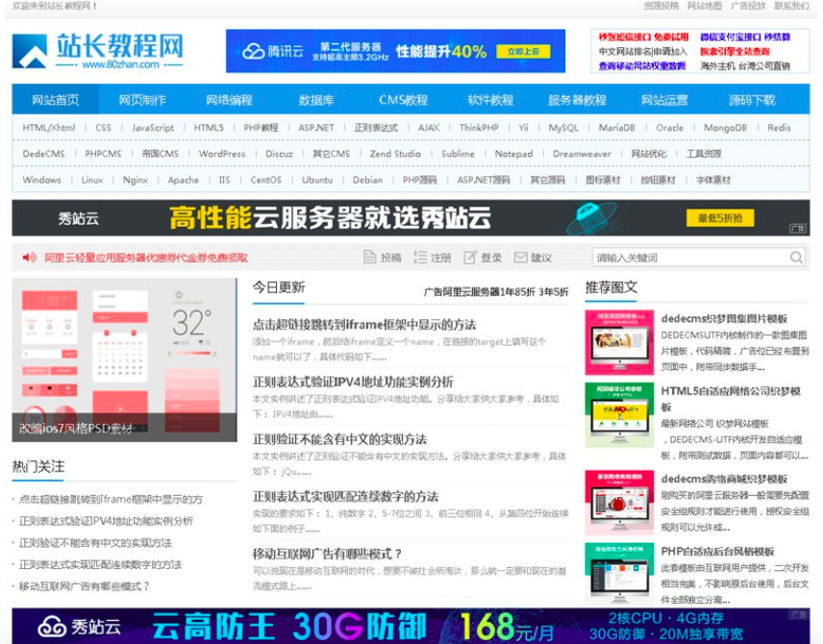Focus the 请输入关键词 search field
The height and width of the screenshot is (644, 823).
(689, 258)
